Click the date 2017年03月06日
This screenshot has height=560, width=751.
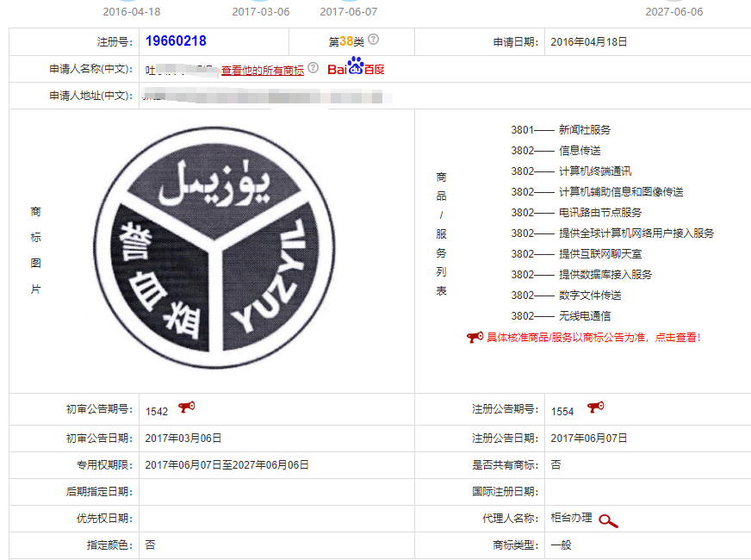(x=183, y=439)
